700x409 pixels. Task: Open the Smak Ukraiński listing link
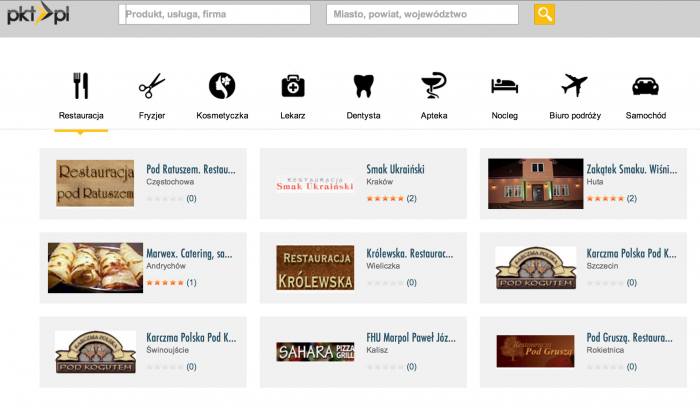pos(396,169)
